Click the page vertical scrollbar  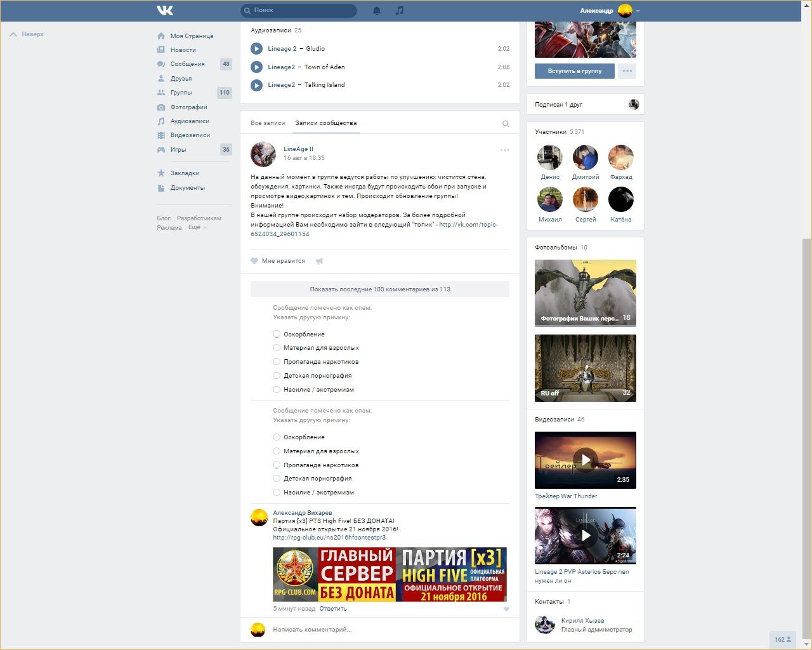click(806, 438)
